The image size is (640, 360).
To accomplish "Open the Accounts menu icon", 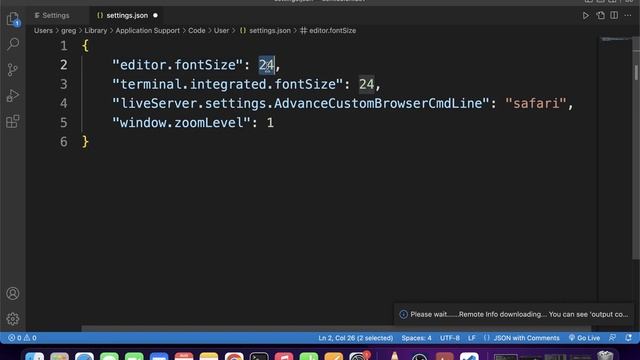I will coord(13,293).
